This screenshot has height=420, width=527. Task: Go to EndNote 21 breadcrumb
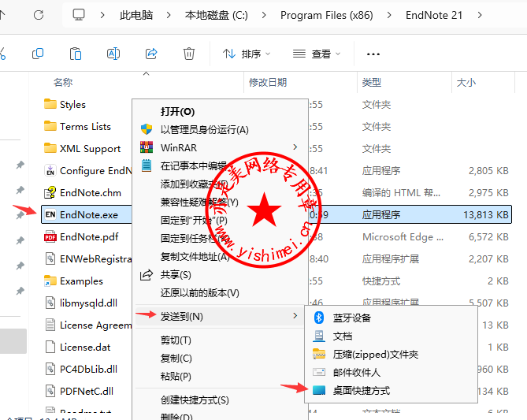point(434,15)
